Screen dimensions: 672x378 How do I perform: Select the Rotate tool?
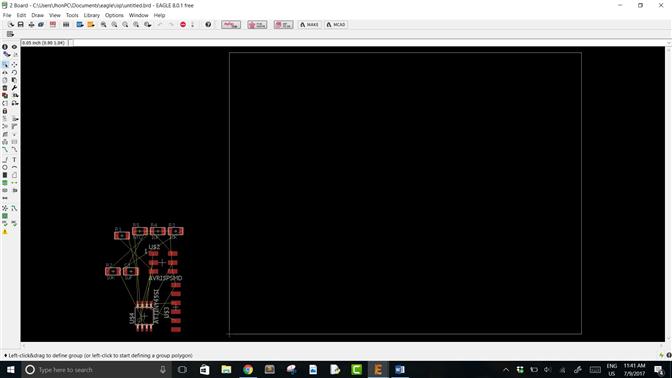click(x=14, y=72)
